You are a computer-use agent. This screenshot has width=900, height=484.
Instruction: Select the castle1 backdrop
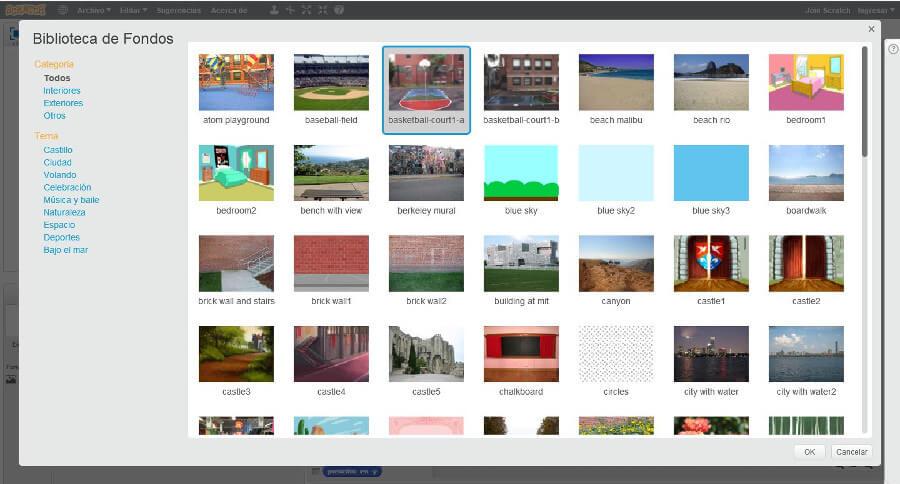point(711,264)
